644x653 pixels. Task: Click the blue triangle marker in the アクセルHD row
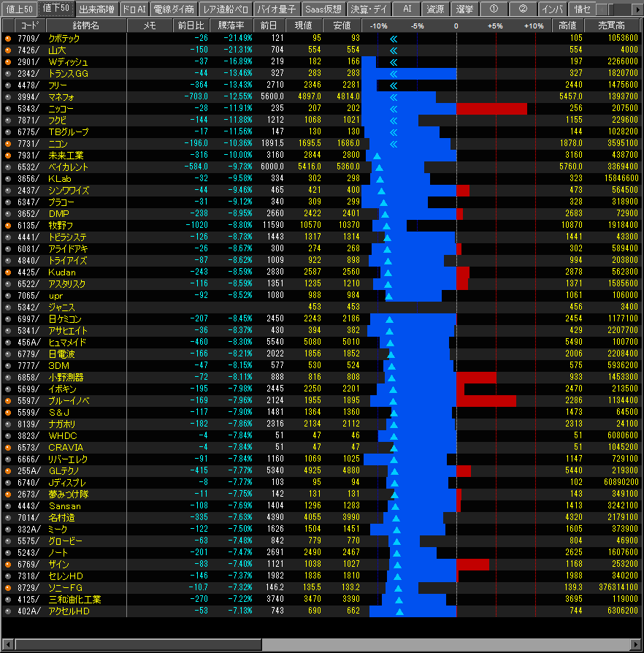pyautogui.click(x=399, y=611)
